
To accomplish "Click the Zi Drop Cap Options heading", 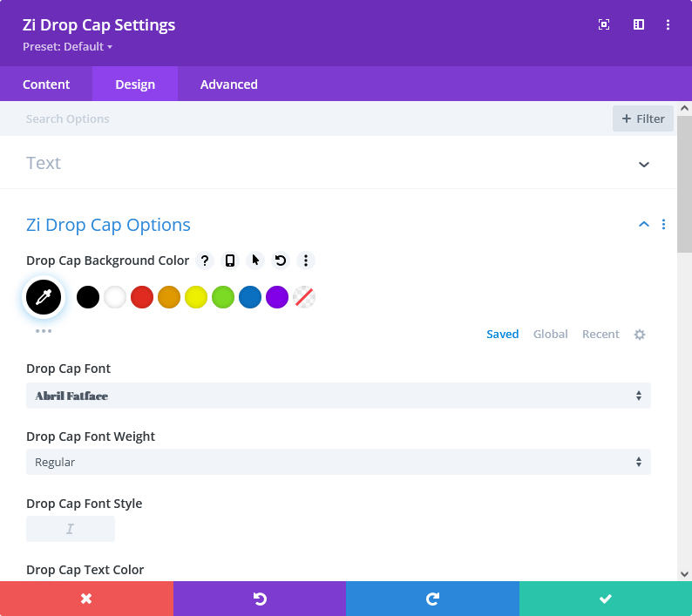I will pos(108,225).
